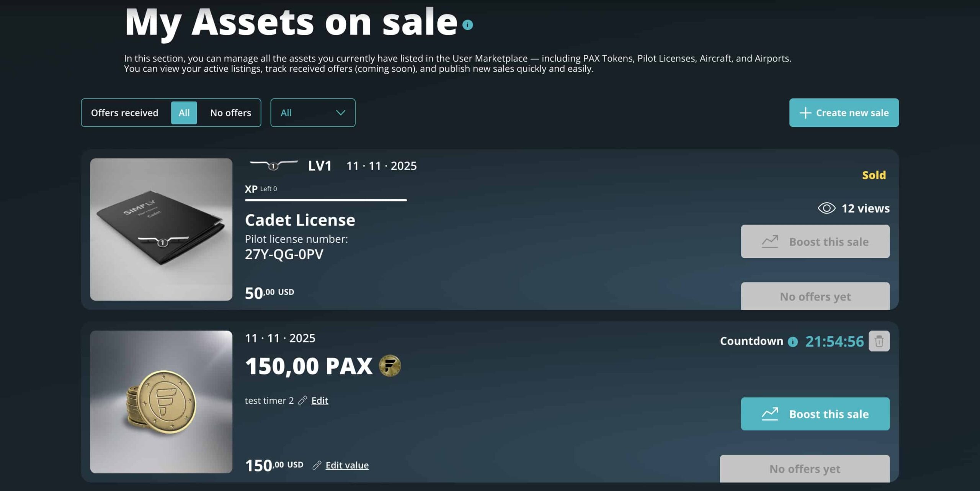Expand the chevron on the asset filter menu
This screenshot has width=980, height=491.
pyautogui.click(x=340, y=112)
